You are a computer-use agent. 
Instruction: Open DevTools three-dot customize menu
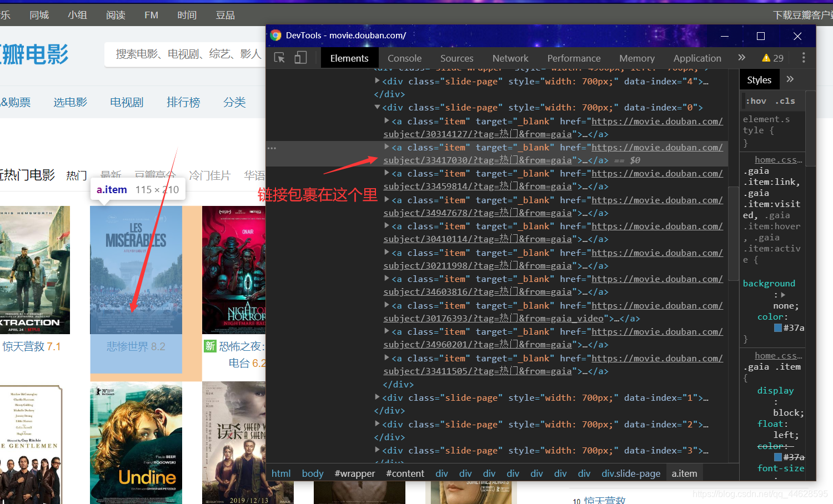(x=804, y=58)
